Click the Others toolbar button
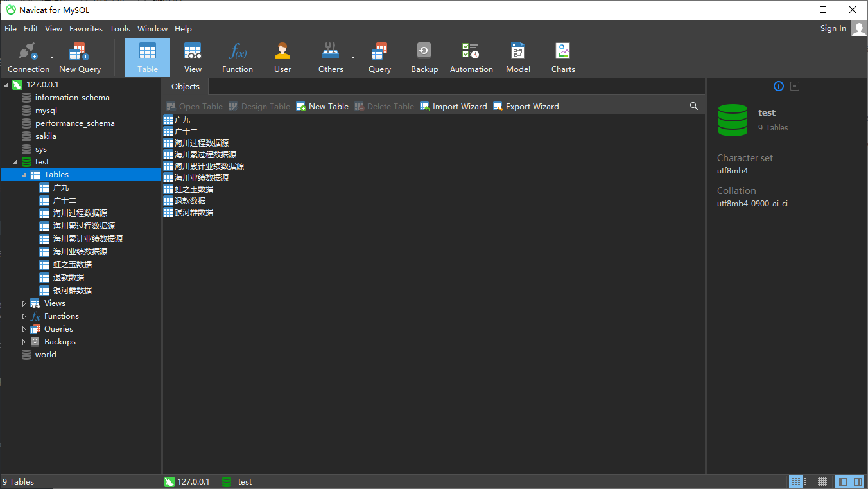This screenshot has width=868, height=489. point(331,58)
